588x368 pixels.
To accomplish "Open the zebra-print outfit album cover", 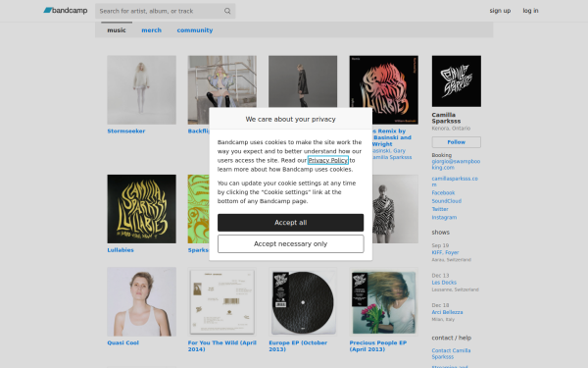I will (x=395, y=209).
